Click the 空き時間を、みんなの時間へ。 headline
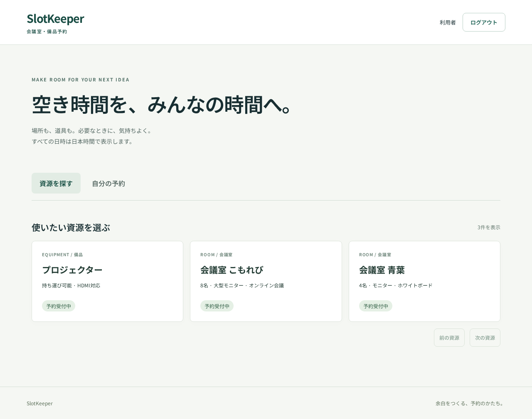This screenshot has width=532, height=419. 163,105
